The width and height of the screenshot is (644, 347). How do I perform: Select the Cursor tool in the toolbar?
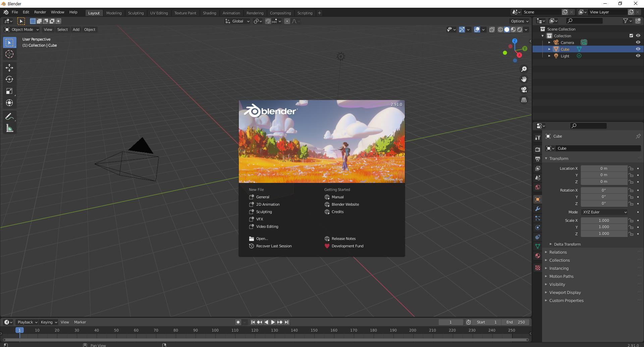click(x=9, y=54)
